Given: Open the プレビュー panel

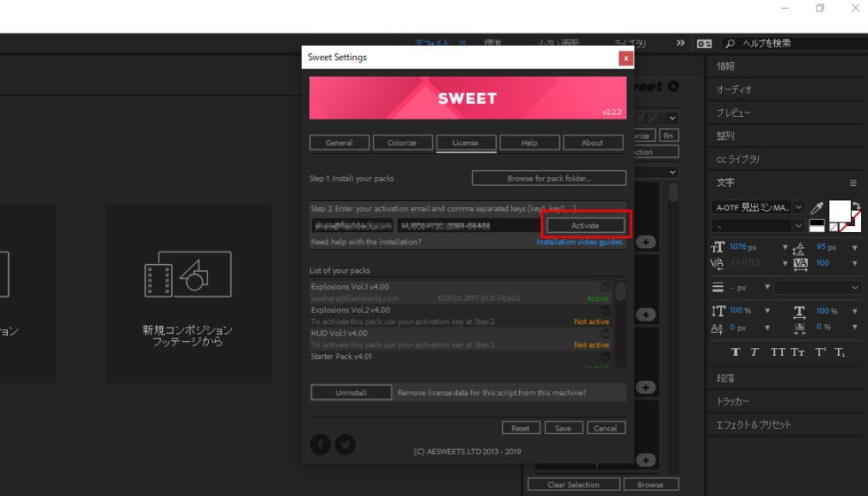Looking at the screenshot, I should pos(733,112).
